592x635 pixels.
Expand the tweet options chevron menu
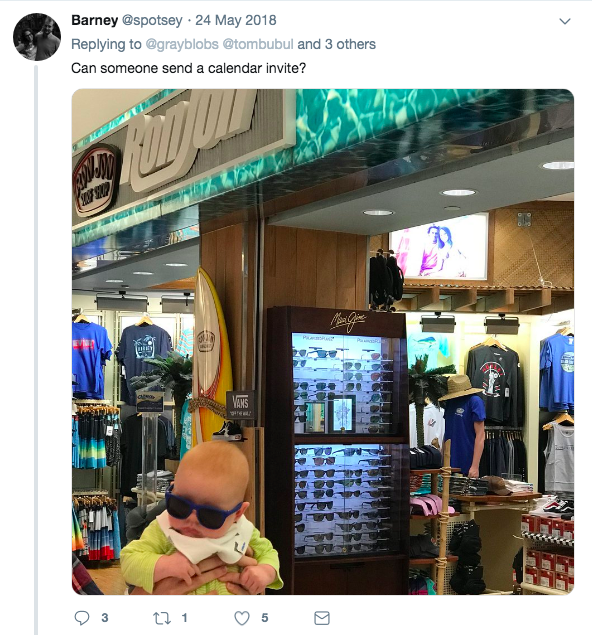click(x=565, y=21)
